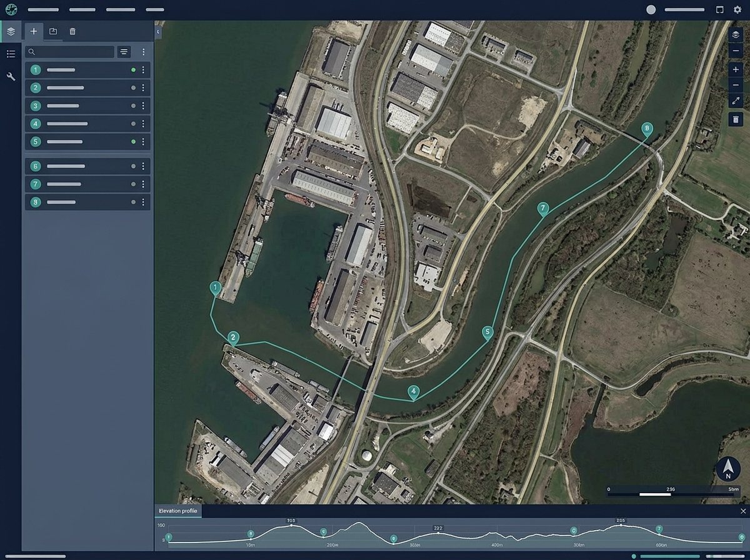The width and height of the screenshot is (750, 560).
Task: Reset orientation with north compass
Action: click(728, 469)
